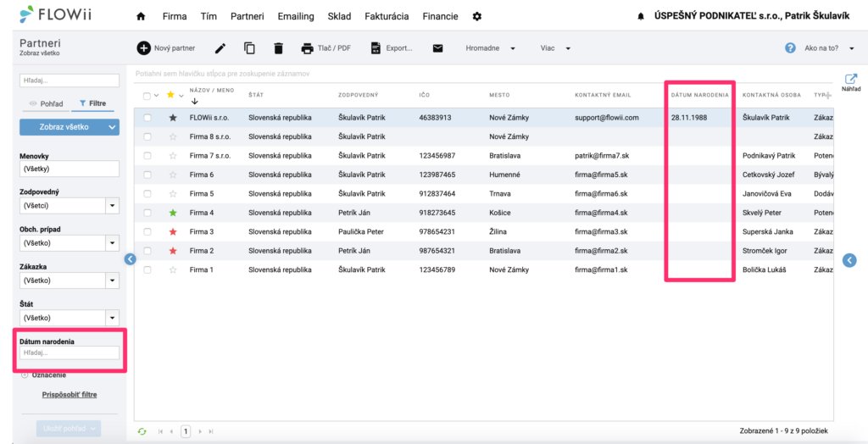This screenshot has width=868, height=444.
Task: Switch to the Pohľad tab
Action: coord(46,103)
